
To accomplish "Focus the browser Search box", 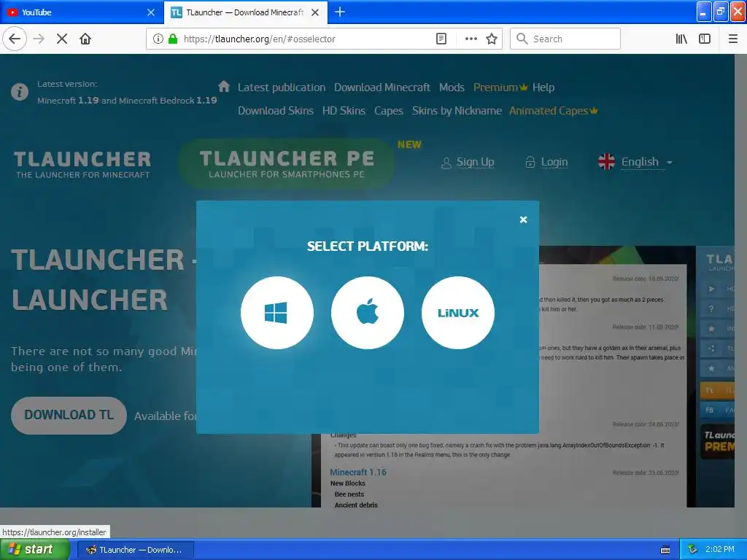I will pos(565,39).
